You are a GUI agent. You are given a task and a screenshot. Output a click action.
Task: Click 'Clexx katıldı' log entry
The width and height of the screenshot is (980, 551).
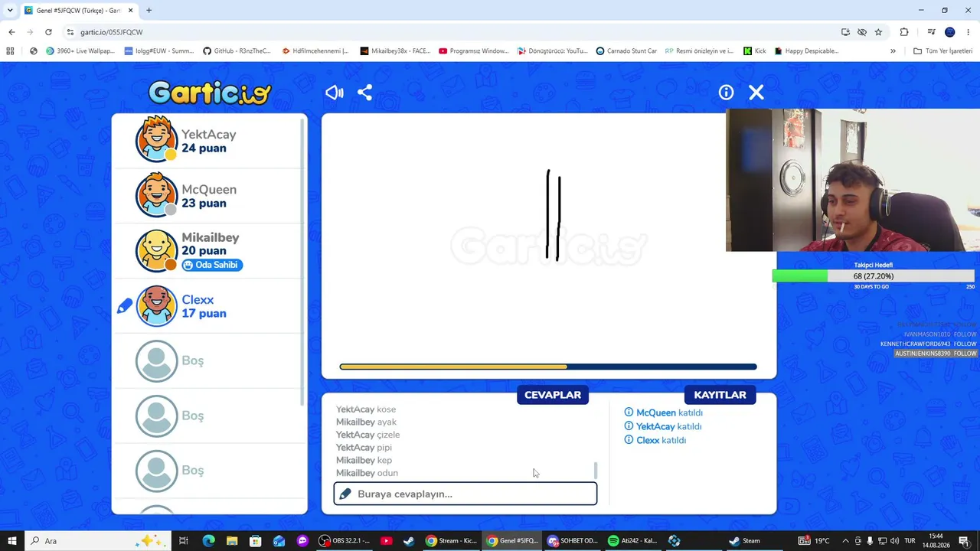pyautogui.click(x=655, y=440)
